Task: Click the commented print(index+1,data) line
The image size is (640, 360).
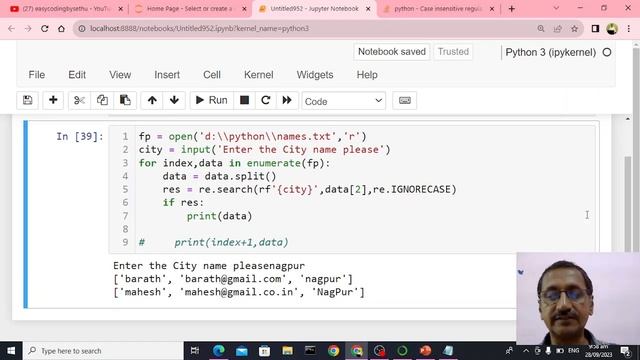Action: pyautogui.click(x=213, y=242)
